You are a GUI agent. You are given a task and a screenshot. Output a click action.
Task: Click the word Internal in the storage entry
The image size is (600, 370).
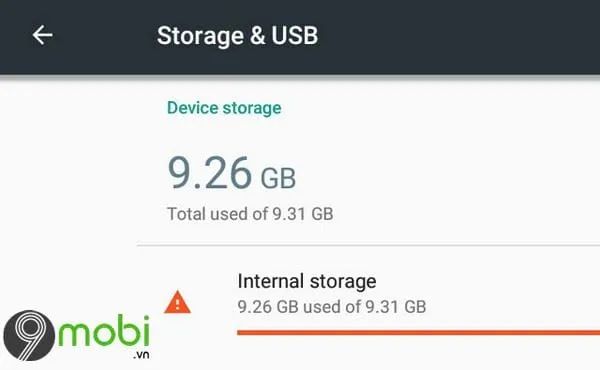point(271,281)
